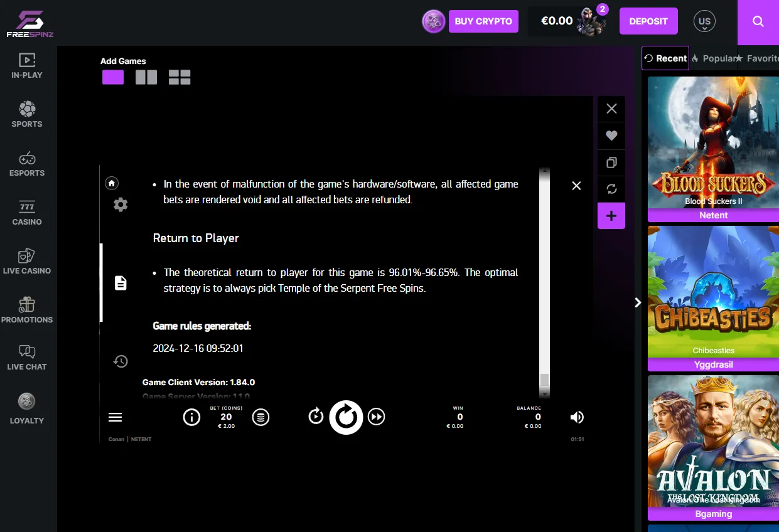View Promotions page
Viewport: 779px width, 532px height.
pos(27,311)
